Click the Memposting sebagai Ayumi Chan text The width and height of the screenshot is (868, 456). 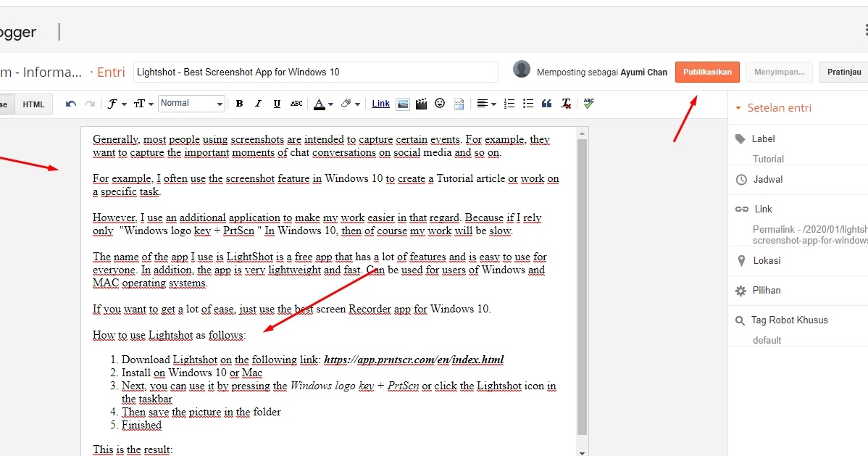pyautogui.click(x=602, y=72)
